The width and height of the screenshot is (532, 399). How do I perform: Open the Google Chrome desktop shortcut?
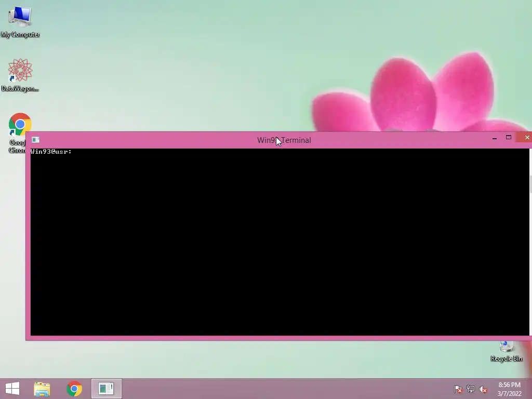point(17,132)
